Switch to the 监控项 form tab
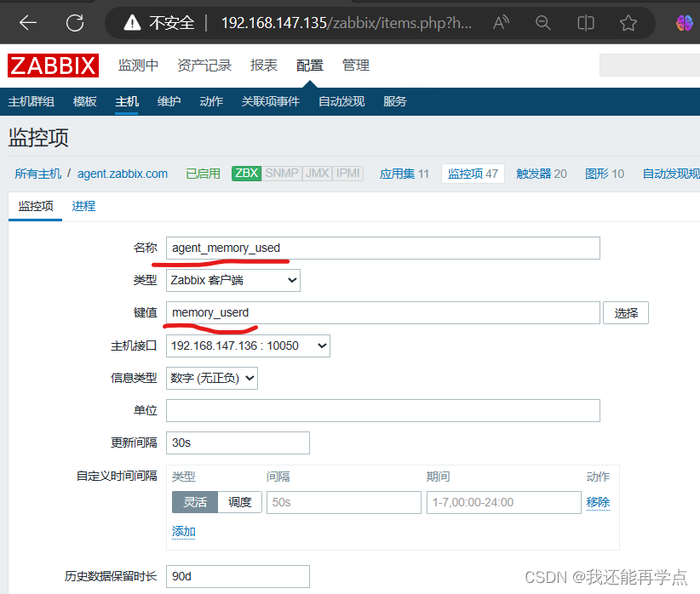The width and height of the screenshot is (700, 594). click(x=36, y=206)
